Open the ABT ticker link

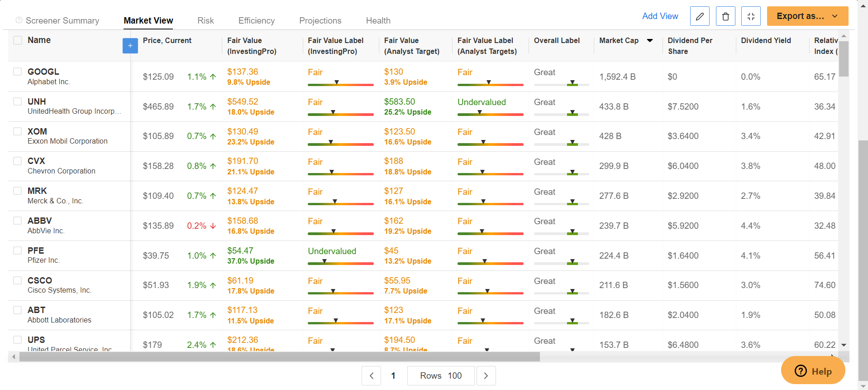click(37, 310)
